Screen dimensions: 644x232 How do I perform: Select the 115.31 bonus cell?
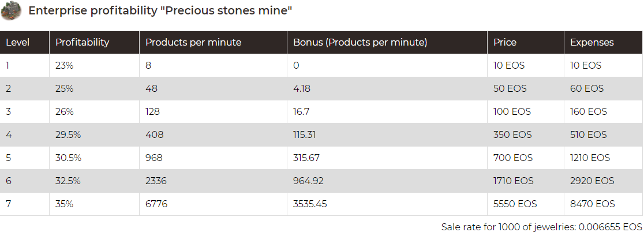(x=304, y=134)
